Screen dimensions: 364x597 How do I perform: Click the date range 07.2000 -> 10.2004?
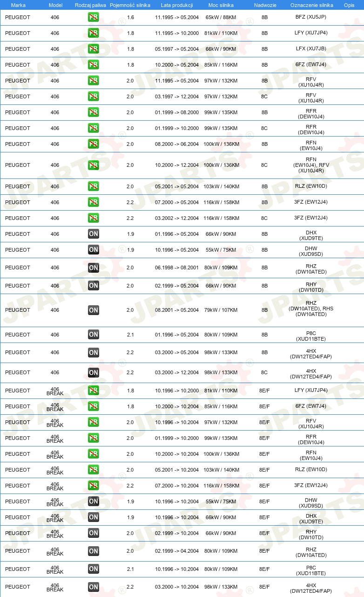point(177,486)
